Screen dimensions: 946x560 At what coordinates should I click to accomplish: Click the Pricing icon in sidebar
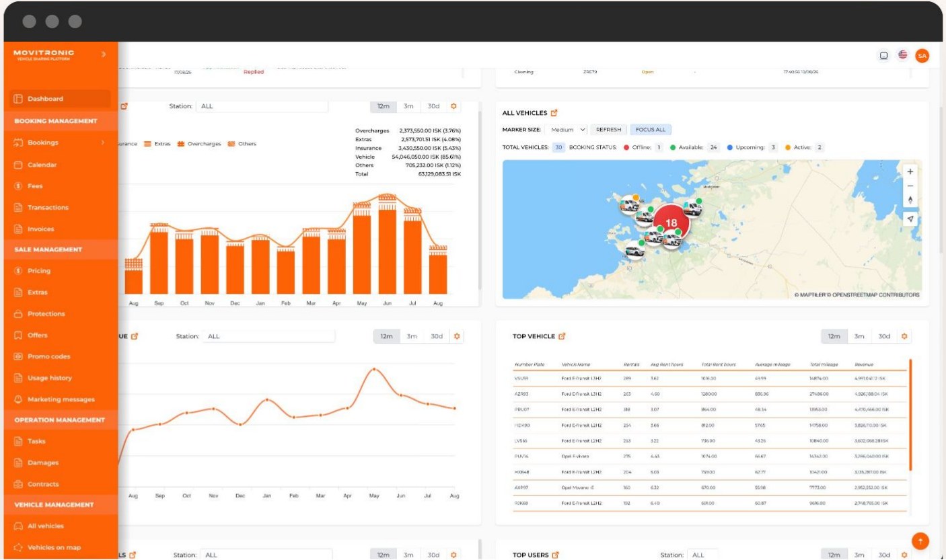tap(18, 271)
